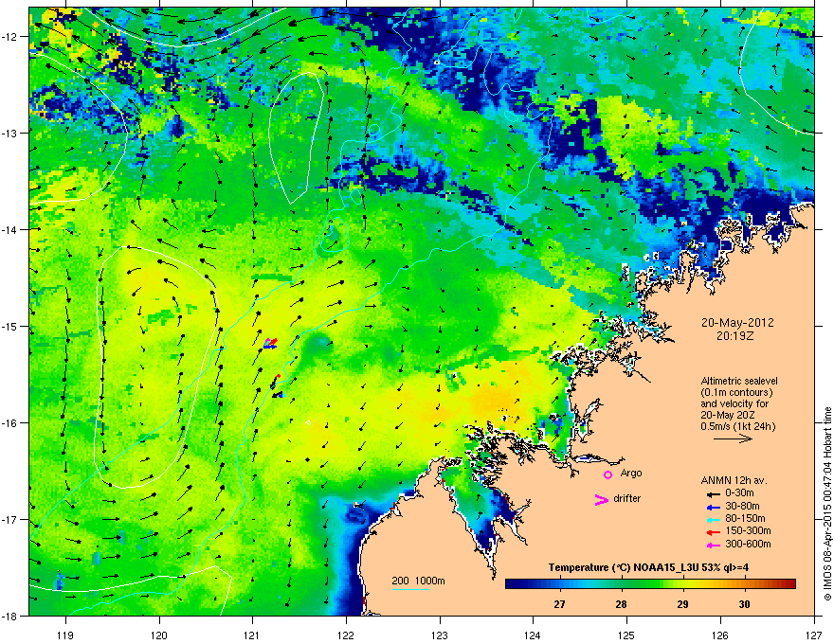Select the blue 30-80m arrow legend icon
Viewport: 834px width, 644px height.
[x=713, y=507]
